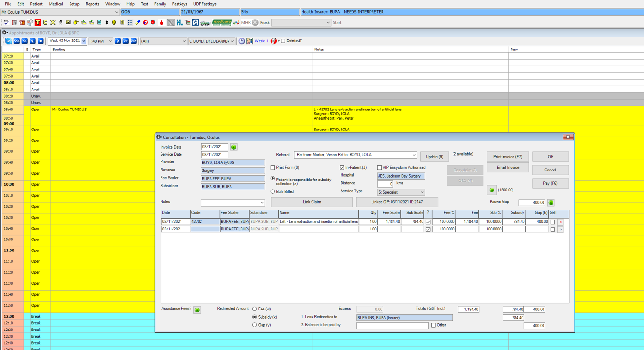Click the green icon beside (1500.00)
Image resolution: width=644 pixels, height=350 pixels.
point(492,190)
